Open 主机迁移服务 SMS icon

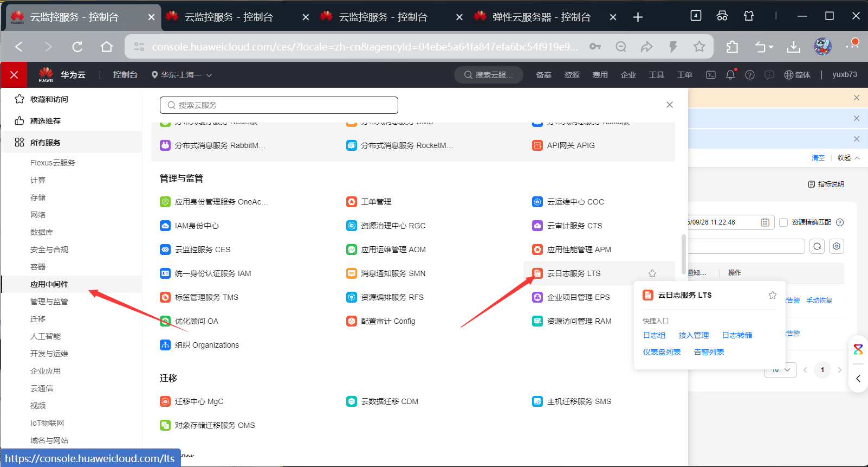(x=537, y=401)
